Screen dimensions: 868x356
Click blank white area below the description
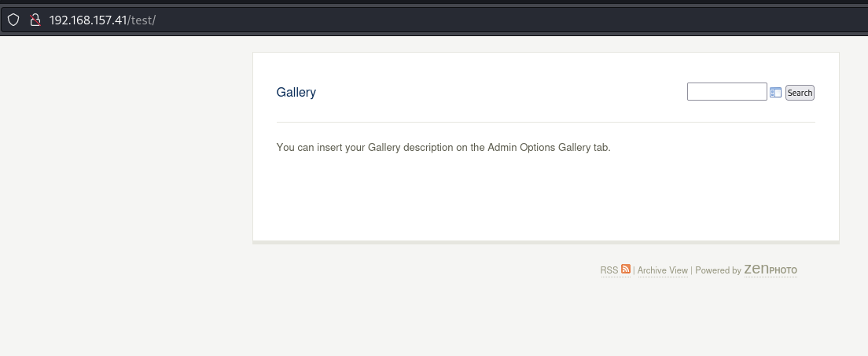546,196
